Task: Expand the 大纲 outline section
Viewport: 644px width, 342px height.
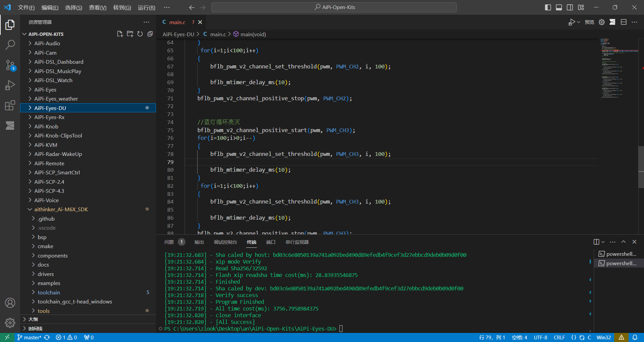Action: click(x=88, y=319)
